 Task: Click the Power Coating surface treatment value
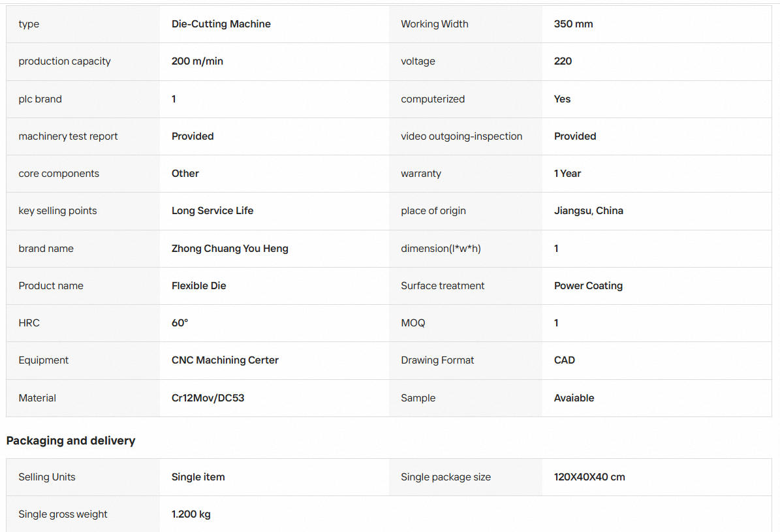(x=588, y=286)
